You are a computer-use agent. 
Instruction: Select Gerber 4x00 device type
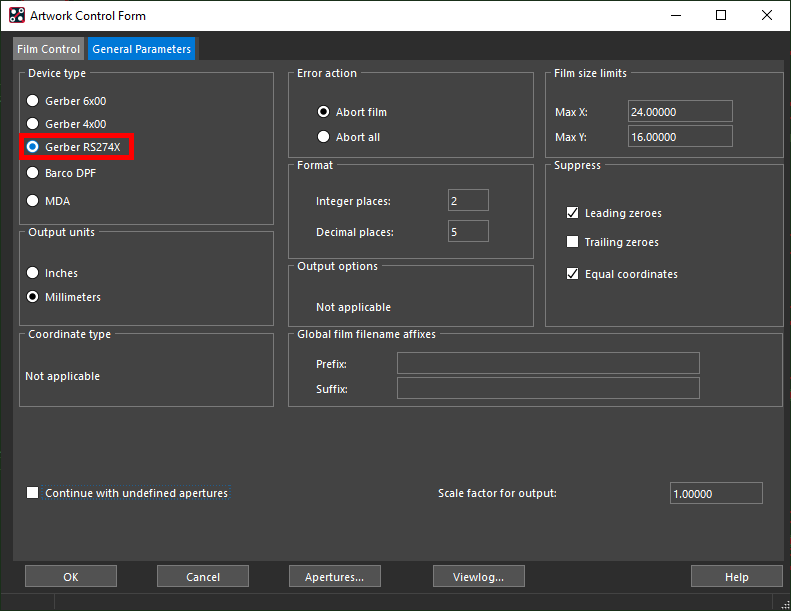tap(33, 124)
